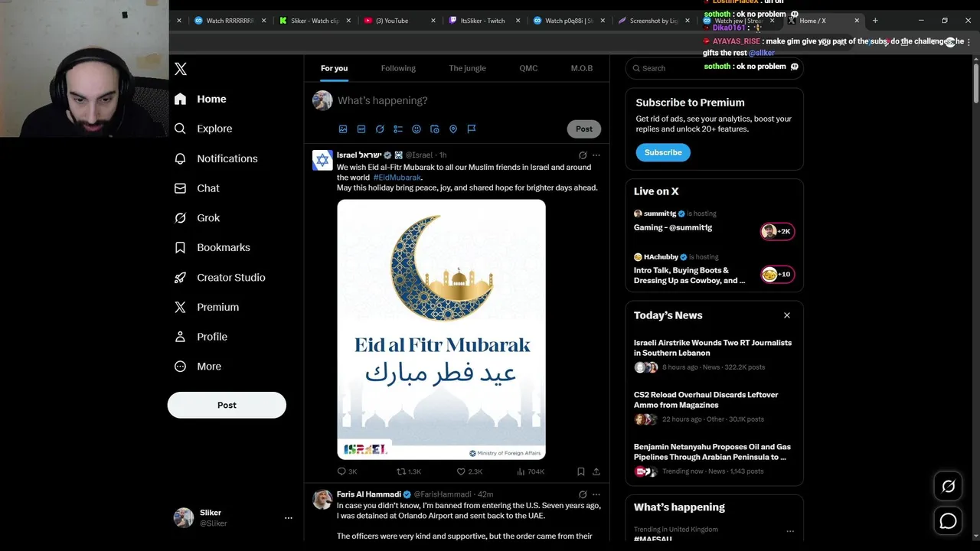Click the Home link in sidebar
The height and width of the screenshot is (551, 980).
[201, 99]
